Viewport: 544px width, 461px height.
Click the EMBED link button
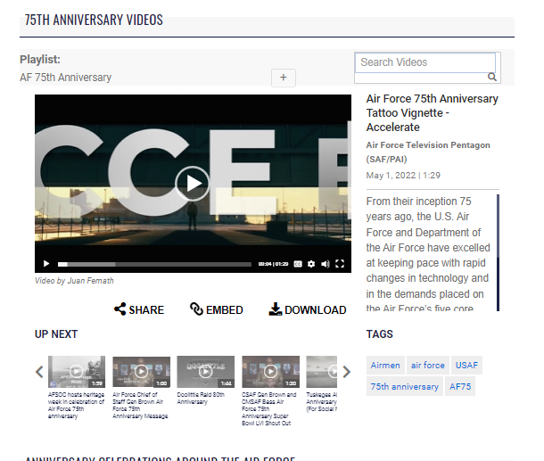(216, 309)
